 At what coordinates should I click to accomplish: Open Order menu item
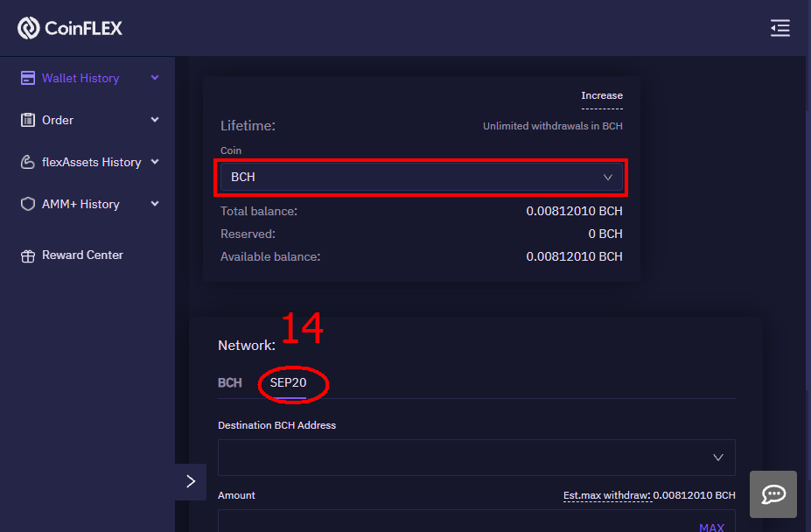(58, 120)
